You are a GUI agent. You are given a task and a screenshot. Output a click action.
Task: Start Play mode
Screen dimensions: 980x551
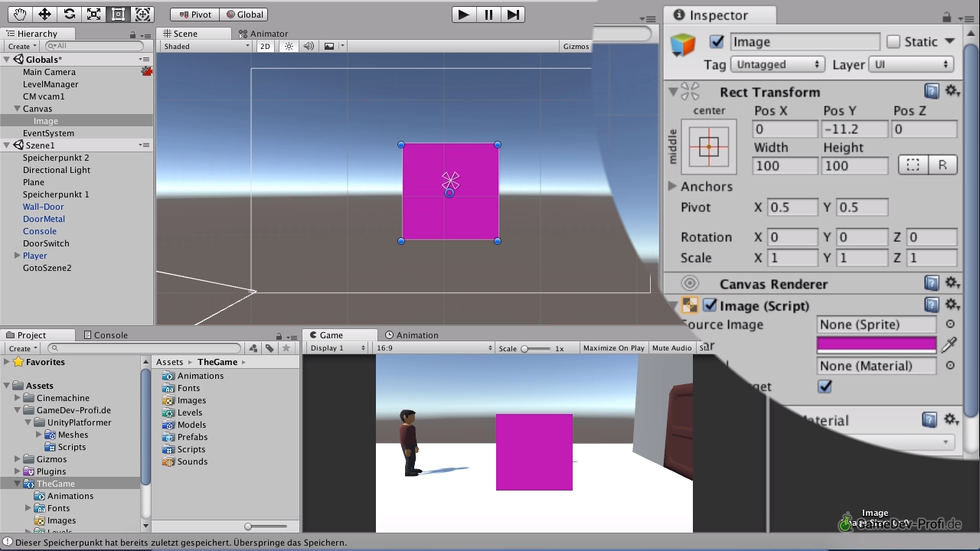[463, 14]
